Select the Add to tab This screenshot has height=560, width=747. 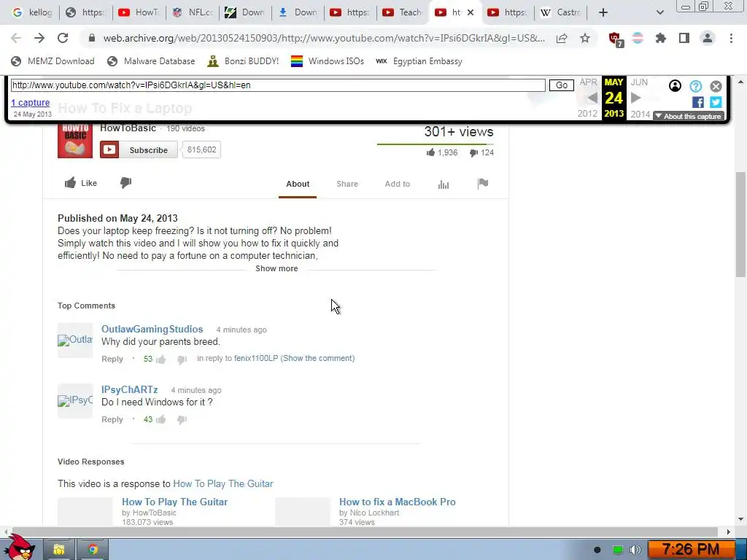pyautogui.click(x=398, y=184)
